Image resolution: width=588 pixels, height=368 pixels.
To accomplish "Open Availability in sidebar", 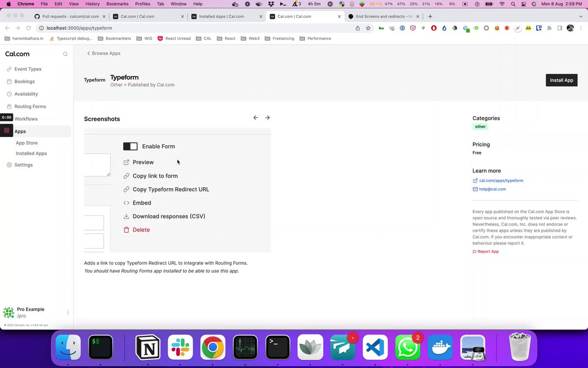I will click(x=23, y=94).
